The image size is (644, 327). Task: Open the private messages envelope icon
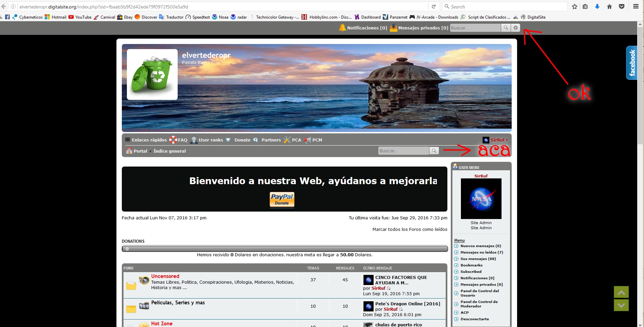coord(393,28)
